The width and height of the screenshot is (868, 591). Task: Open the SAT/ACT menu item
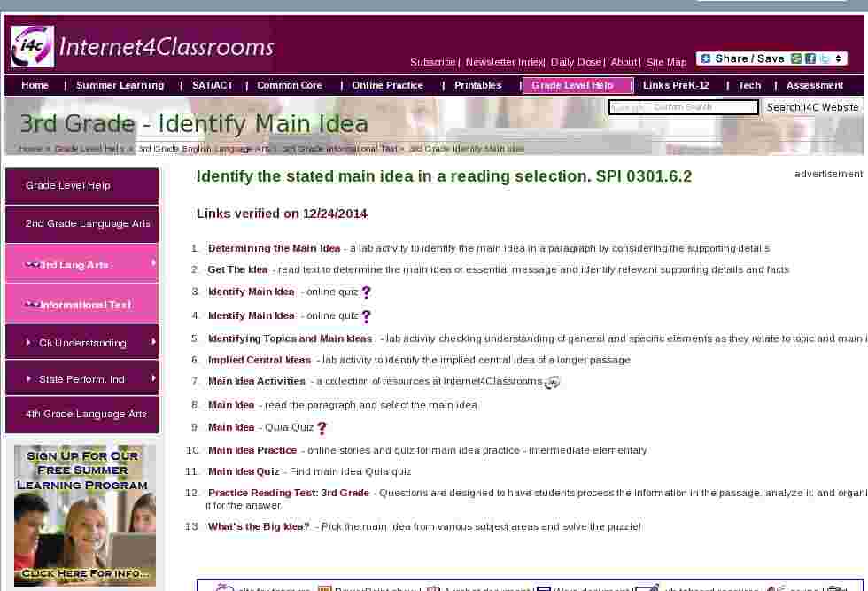[213, 85]
